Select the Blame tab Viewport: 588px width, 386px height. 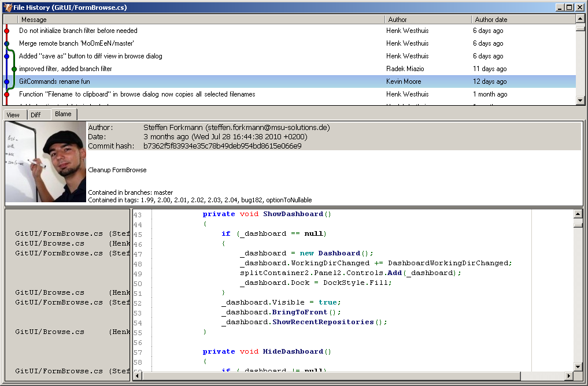click(63, 114)
